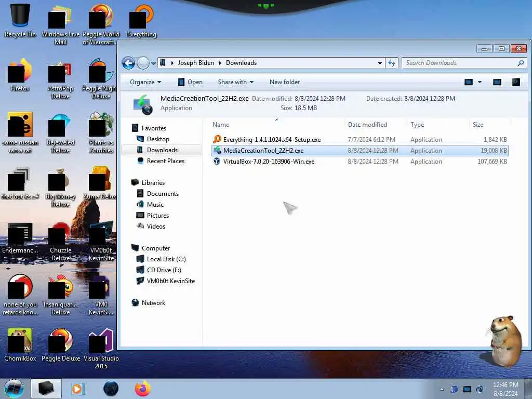Select MediaCreationTool_22H2.exe in file list

[360, 151]
